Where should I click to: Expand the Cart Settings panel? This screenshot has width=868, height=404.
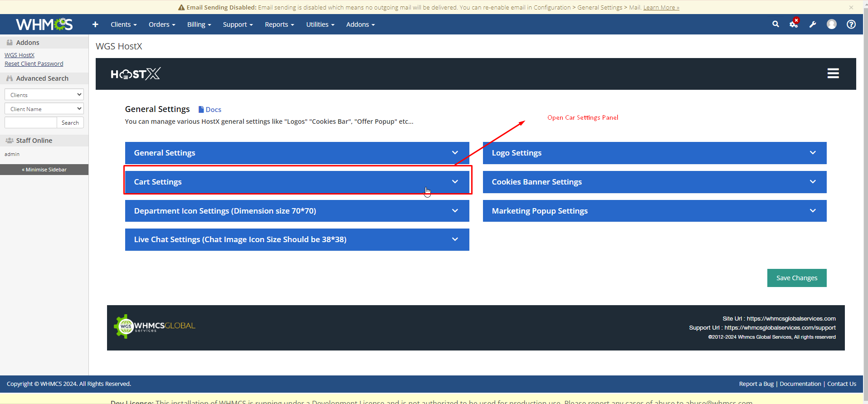(x=297, y=182)
